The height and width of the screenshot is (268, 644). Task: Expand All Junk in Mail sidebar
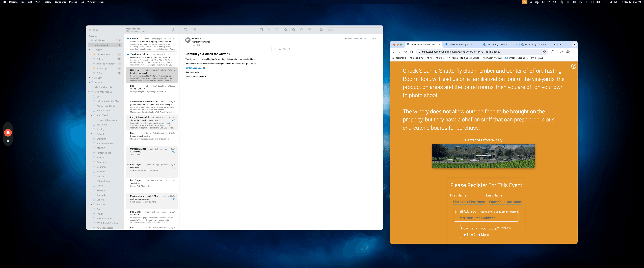[x=89, y=82]
